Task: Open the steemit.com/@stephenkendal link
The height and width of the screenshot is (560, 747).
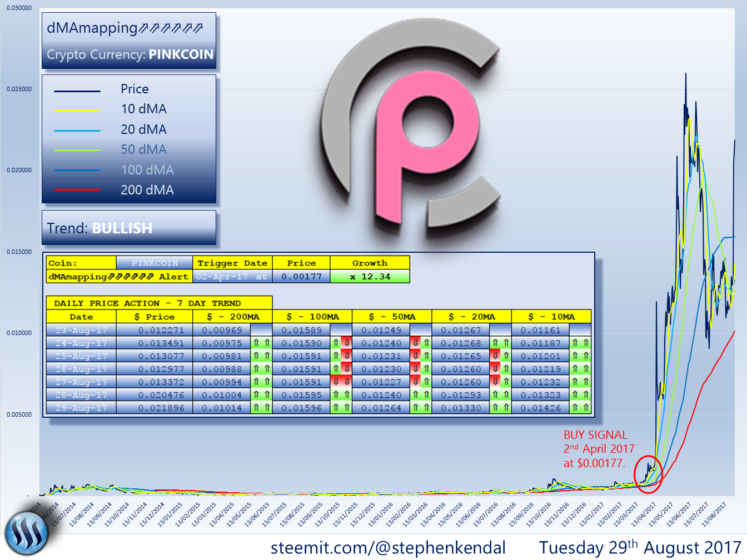Action: pos(388,548)
